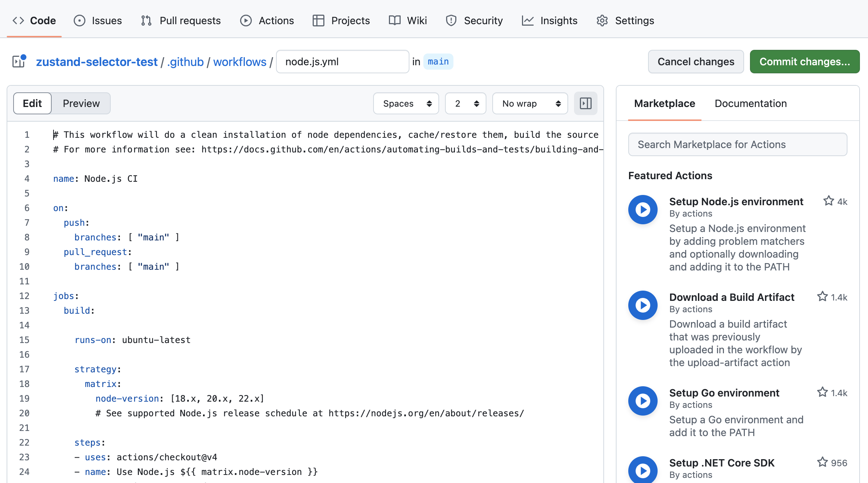This screenshot has height=483, width=868.
Task: Click the Download a Build Artifact play icon
Action: 643,305
